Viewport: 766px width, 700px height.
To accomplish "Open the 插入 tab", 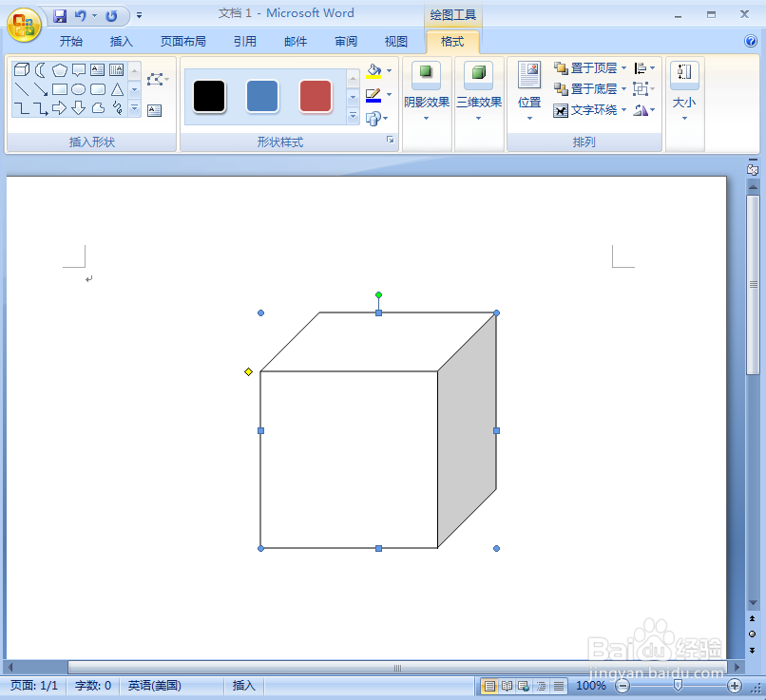I will click(121, 42).
